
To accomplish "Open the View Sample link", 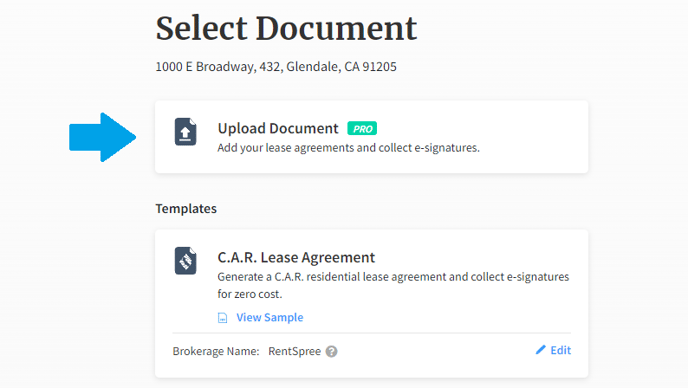I will [x=270, y=317].
